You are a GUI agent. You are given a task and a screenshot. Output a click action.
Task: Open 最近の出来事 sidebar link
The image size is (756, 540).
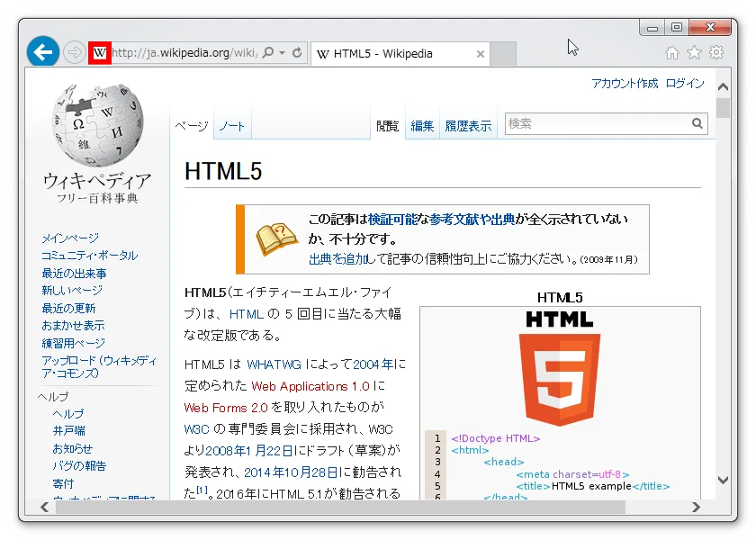74,274
